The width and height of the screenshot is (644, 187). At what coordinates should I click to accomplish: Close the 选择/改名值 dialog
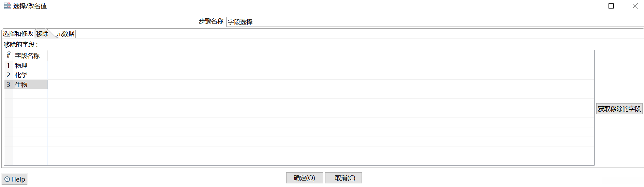(635, 6)
